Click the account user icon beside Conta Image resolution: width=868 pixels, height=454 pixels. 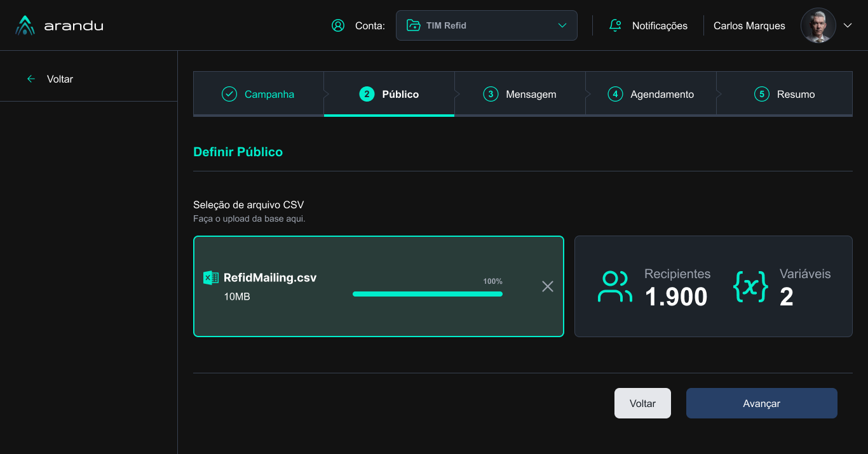pos(338,25)
